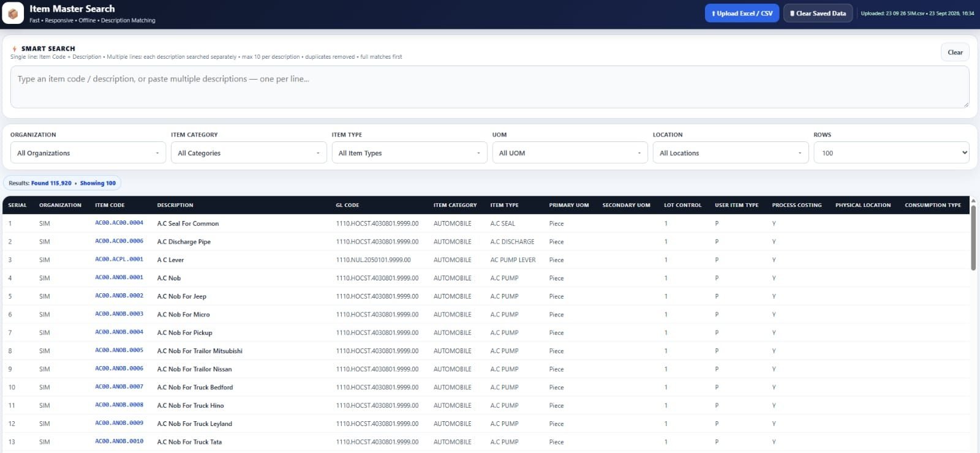Focus the smart search description text area
980x453 pixels.
click(489, 87)
